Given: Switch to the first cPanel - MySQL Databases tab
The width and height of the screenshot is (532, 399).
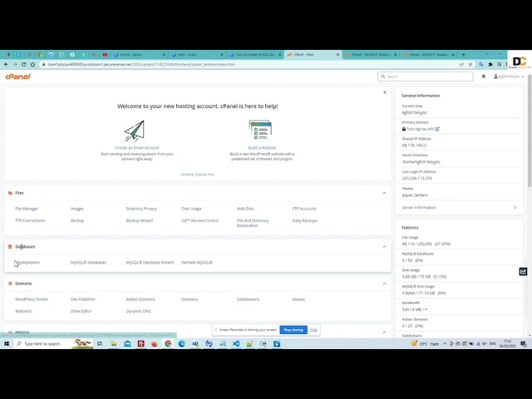Looking at the screenshot, I should pyautogui.click(x=370, y=55).
